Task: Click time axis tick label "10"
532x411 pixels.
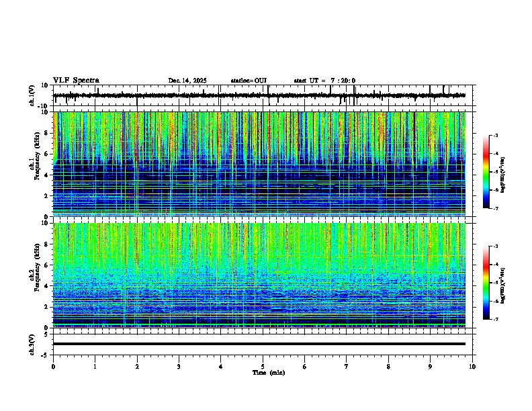Action: pos(472,367)
